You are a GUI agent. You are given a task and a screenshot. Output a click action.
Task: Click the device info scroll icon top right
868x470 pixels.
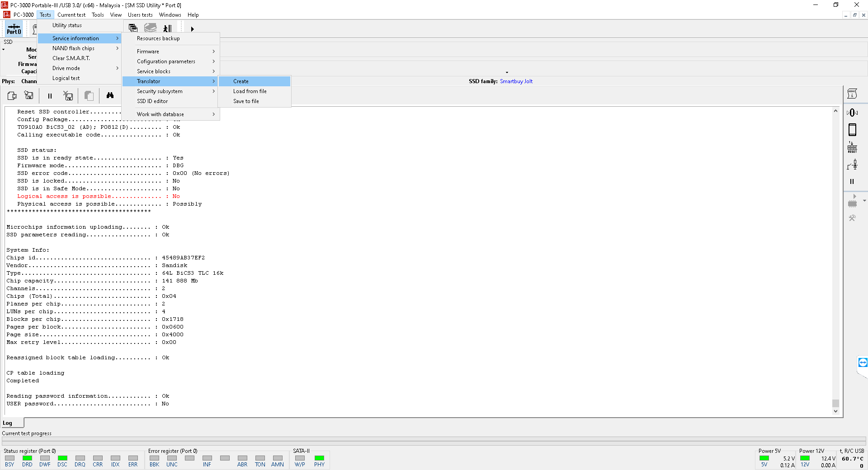pos(852,94)
